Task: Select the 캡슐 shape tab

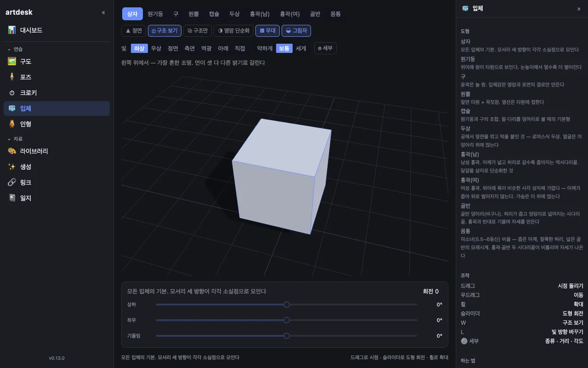Action: [214, 14]
